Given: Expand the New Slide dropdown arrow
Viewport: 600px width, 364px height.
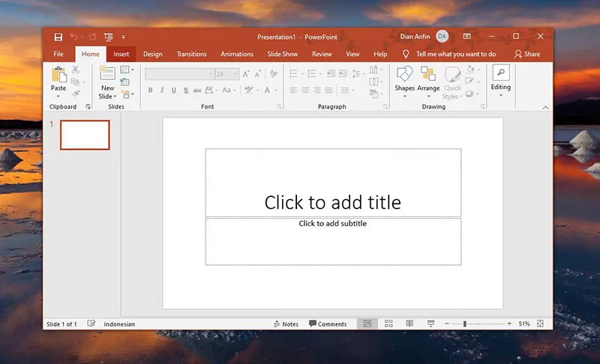Looking at the screenshot, I should pyautogui.click(x=107, y=97).
